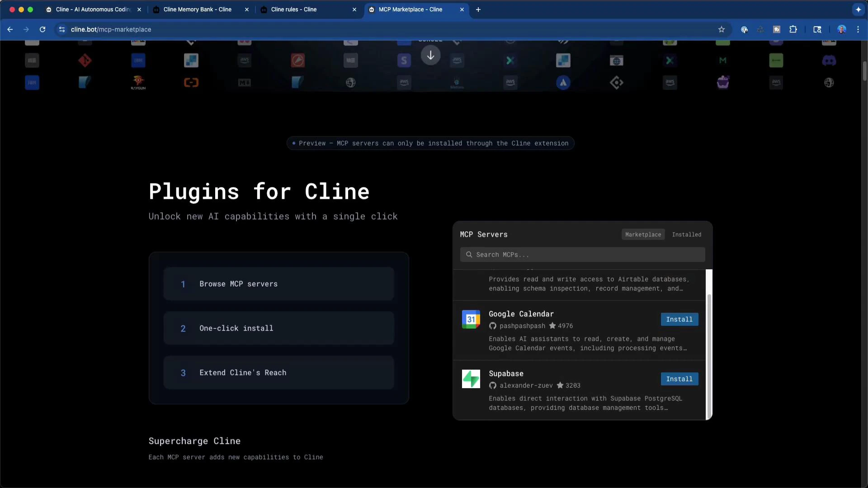Viewport: 868px width, 488px height.
Task: Switch to Cline - AI Autonomous Coding tab
Action: (93, 9)
